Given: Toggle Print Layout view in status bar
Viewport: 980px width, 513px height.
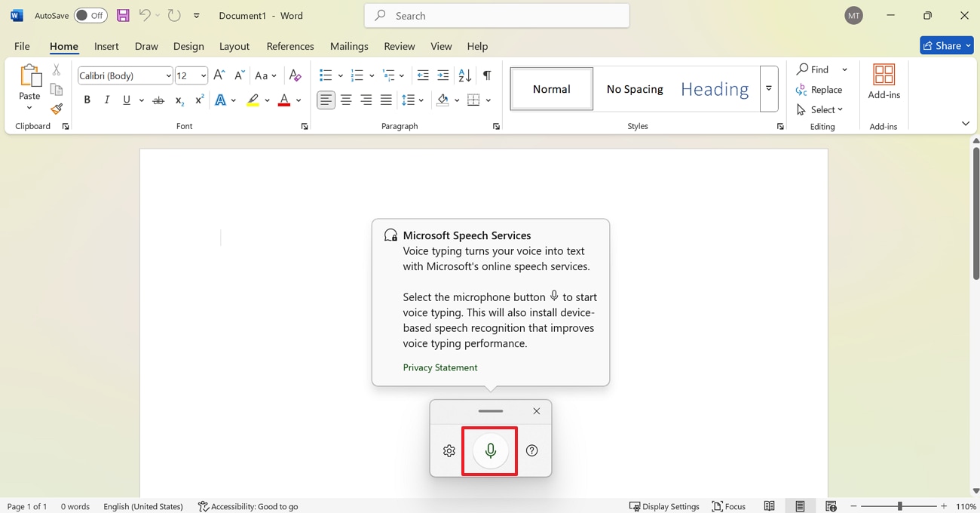Looking at the screenshot, I should click(800, 506).
